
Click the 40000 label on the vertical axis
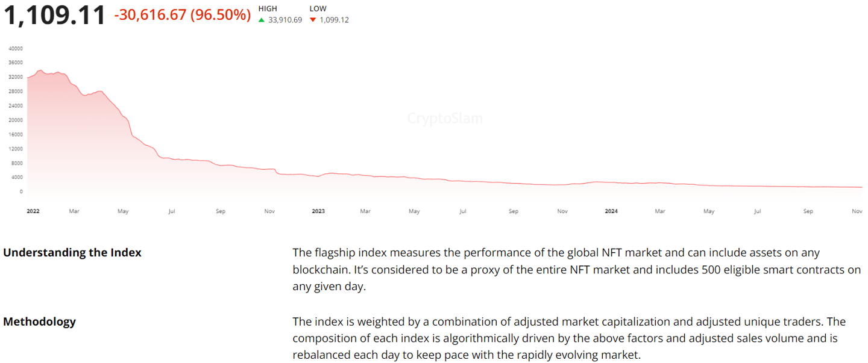pyautogui.click(x=16, y=48)
